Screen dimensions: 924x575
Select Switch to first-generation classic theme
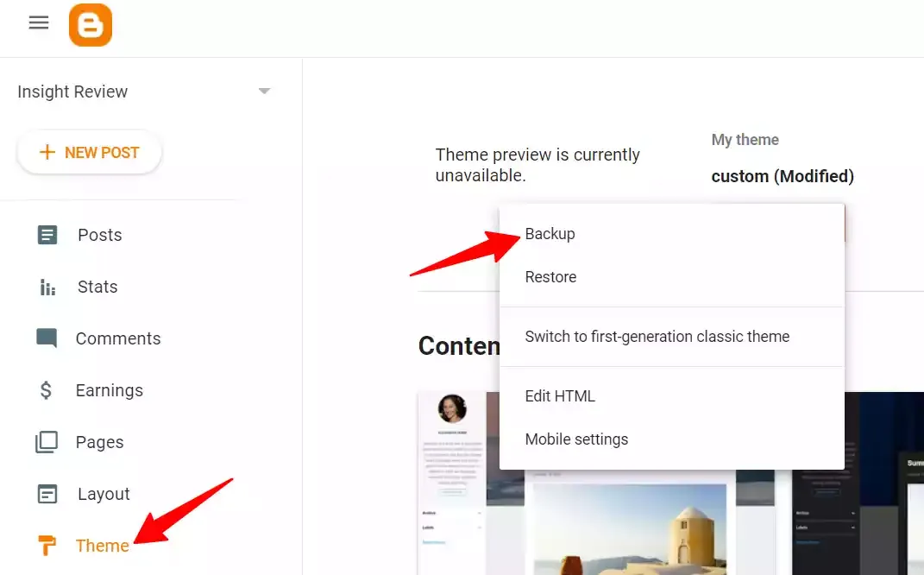tap(672, 336)
